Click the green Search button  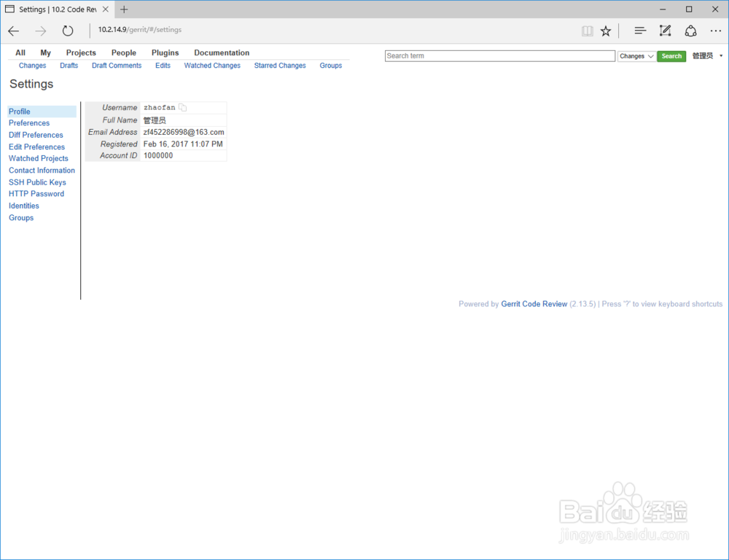tap(671, 56)
